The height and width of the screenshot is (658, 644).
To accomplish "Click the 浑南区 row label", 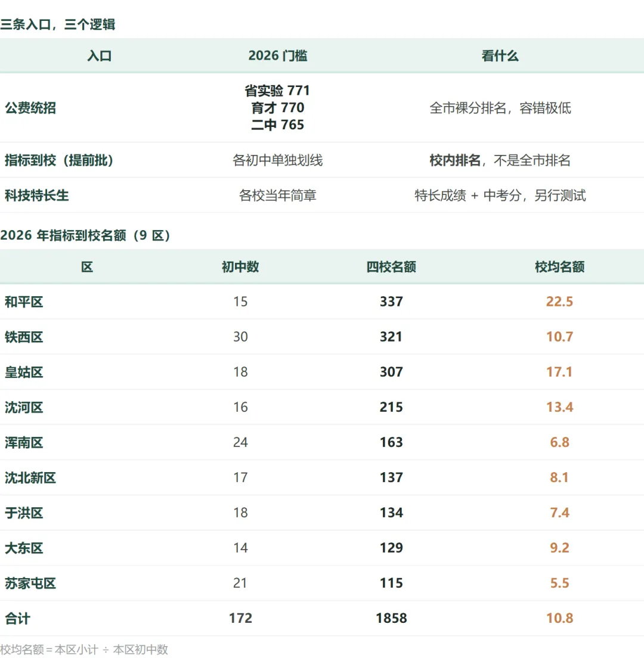I will [24, 443].
